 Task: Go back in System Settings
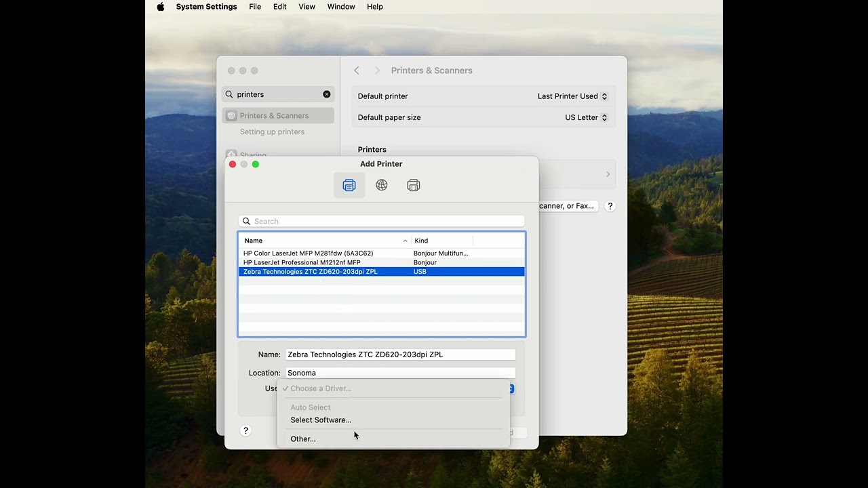point(357,70)
